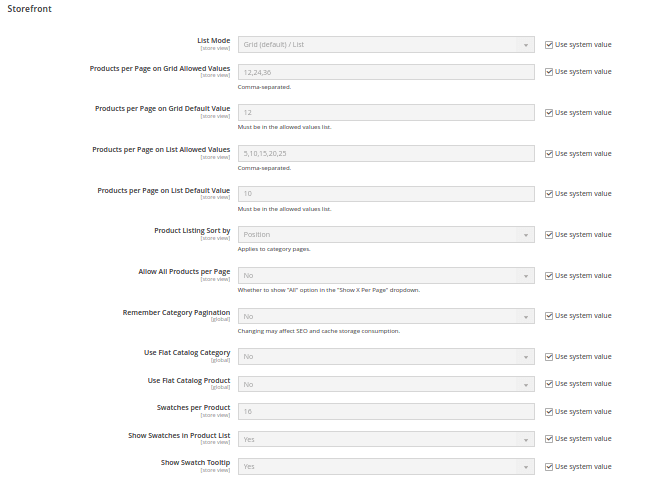The image size is (647, 484).
Task: Open the Show Swatches in Product List dropdown
Action: (385, 439)
